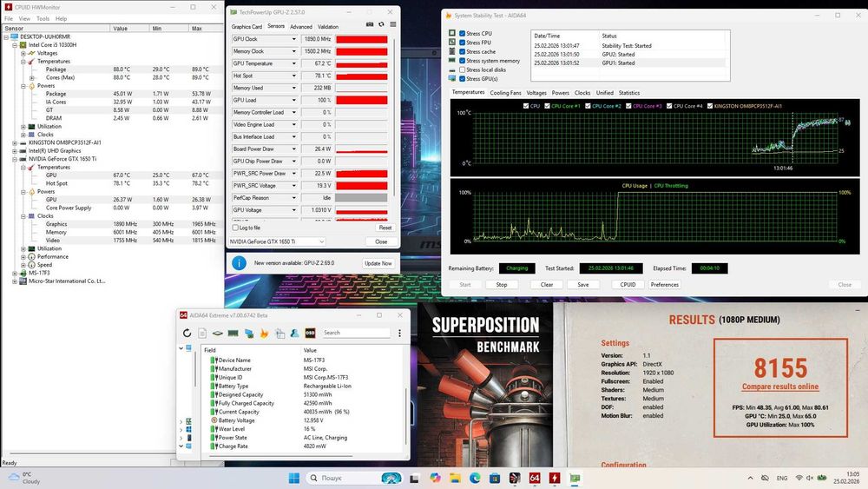Uncheck Stress CPU in System Stability Test
Image resolution: width=868 pixels, height=489 pixels.
click(x=463, y=34)
